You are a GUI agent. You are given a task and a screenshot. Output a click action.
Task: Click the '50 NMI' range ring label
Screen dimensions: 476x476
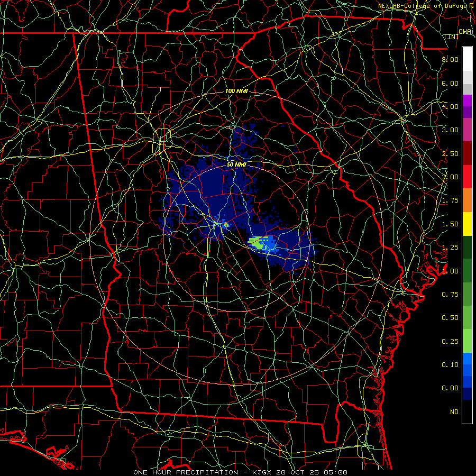pyautogui.click(x=237, y=164)
